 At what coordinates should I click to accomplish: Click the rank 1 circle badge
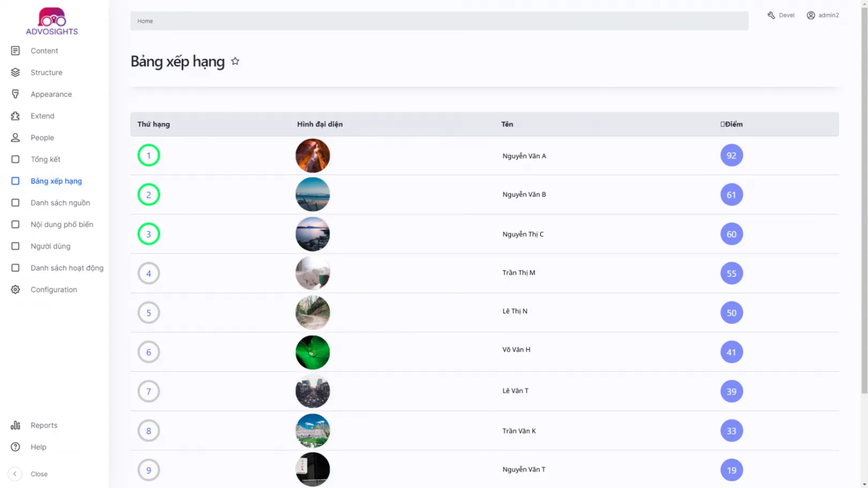click(x=149, y=155)
